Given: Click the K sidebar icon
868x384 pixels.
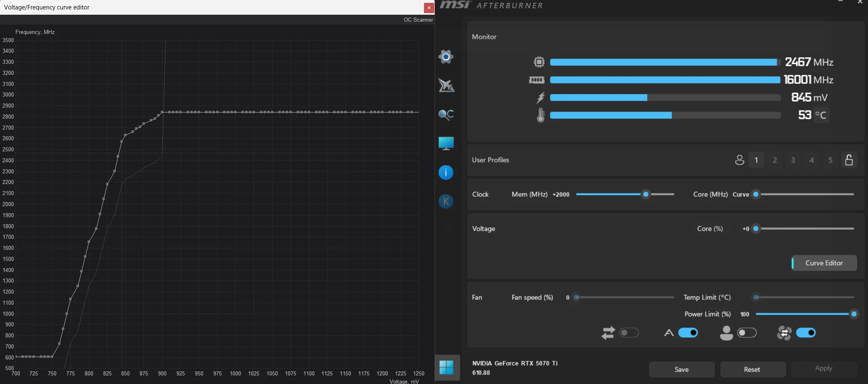Looking at the screenshot, I should 446,201.
